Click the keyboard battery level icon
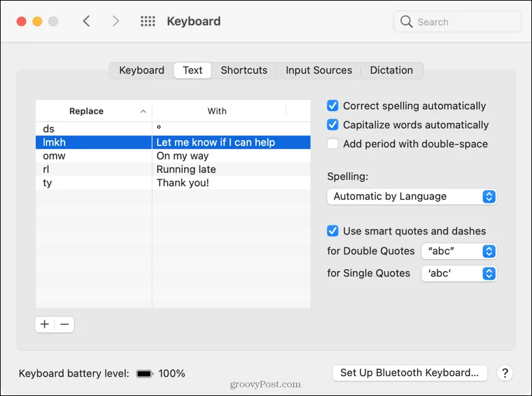The height and width of the screenshot is (396, 532). coord(144,373)
